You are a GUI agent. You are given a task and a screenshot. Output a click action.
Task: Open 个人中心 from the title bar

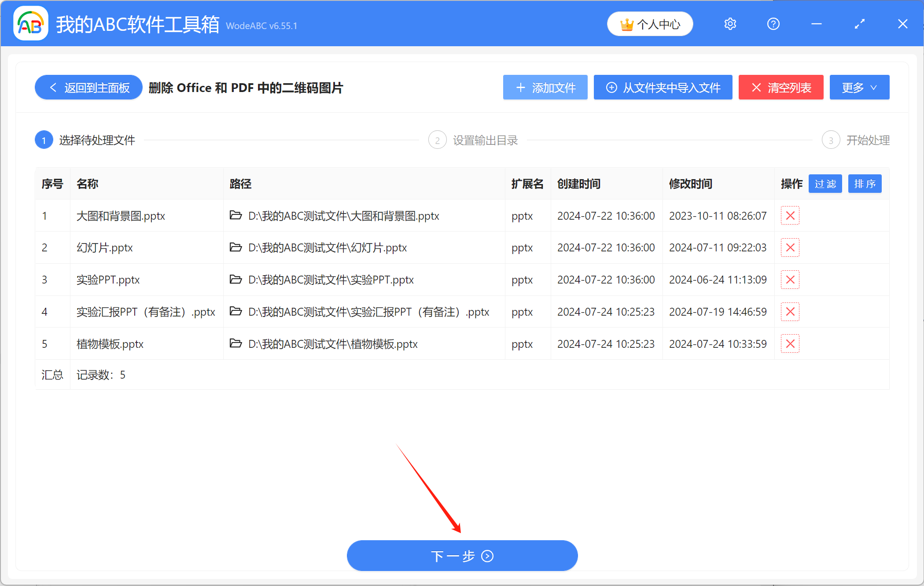pos(650,24)
